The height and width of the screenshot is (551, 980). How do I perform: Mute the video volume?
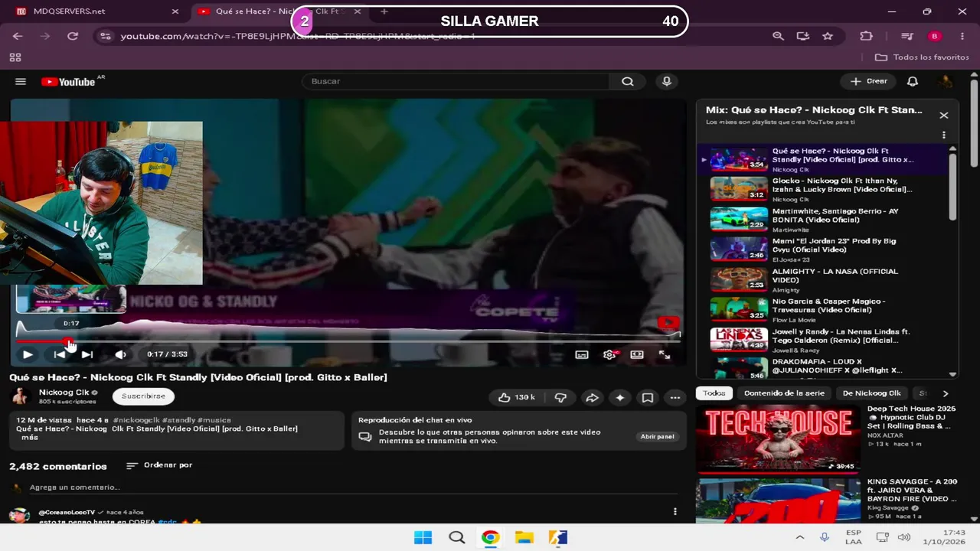click(x=120, y=354)
